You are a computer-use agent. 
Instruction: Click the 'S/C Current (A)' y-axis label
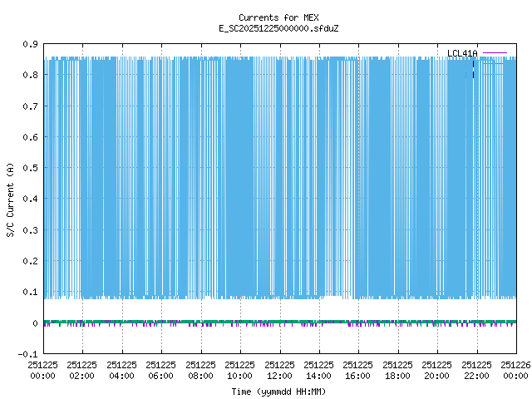coord(10,199)
